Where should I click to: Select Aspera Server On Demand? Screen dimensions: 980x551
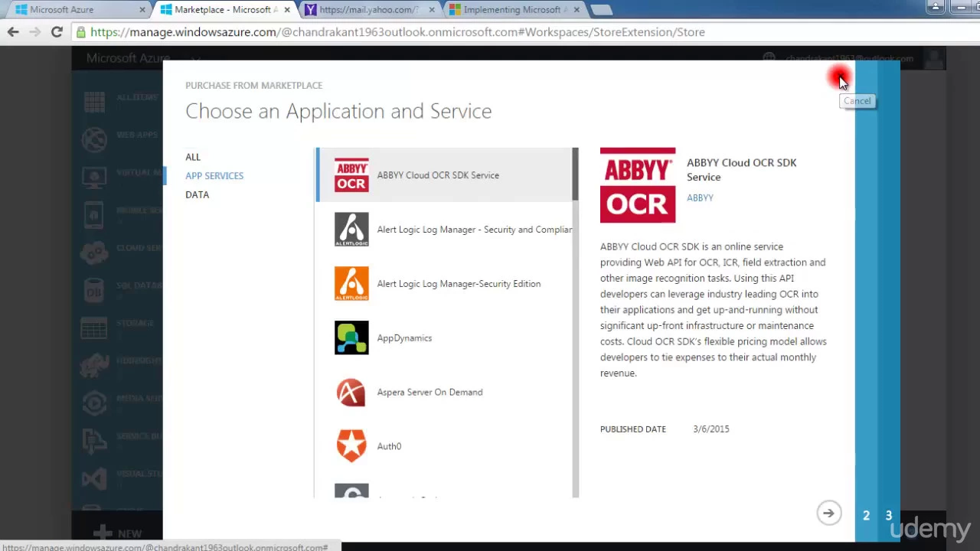tap(430, 393)
